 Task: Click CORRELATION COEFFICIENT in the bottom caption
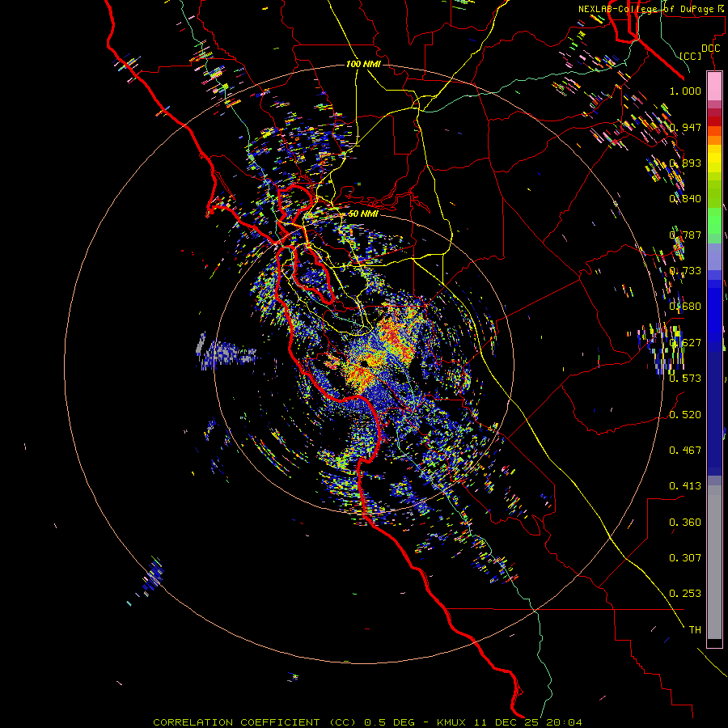coord(236,722)
